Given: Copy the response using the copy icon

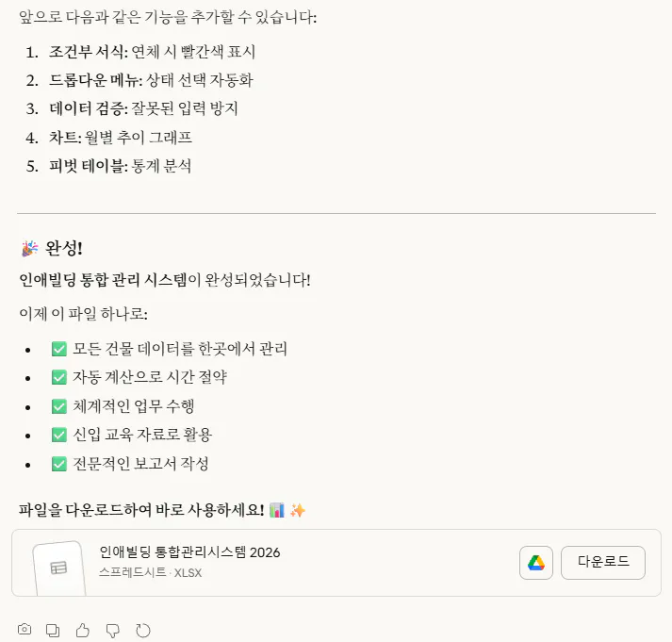Looking at the screenshot, I should click(x=54, y=629).
